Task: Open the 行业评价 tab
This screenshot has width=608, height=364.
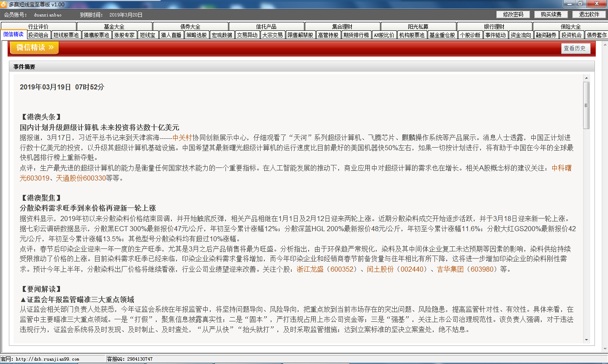Action: coord(38,27)
